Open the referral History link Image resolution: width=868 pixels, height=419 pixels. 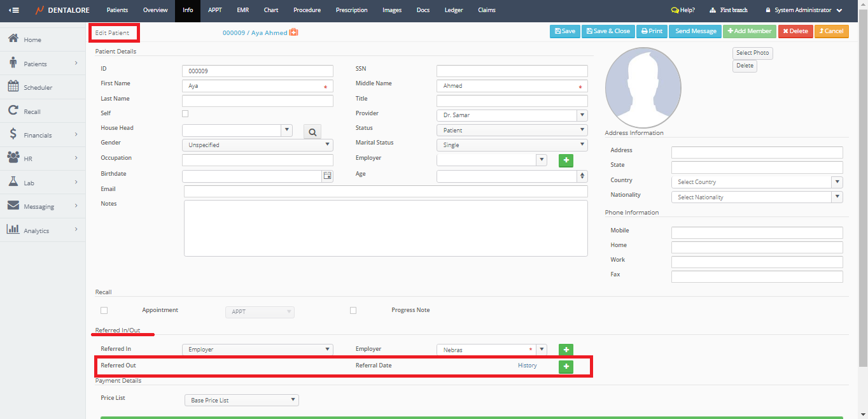[527, 366]
